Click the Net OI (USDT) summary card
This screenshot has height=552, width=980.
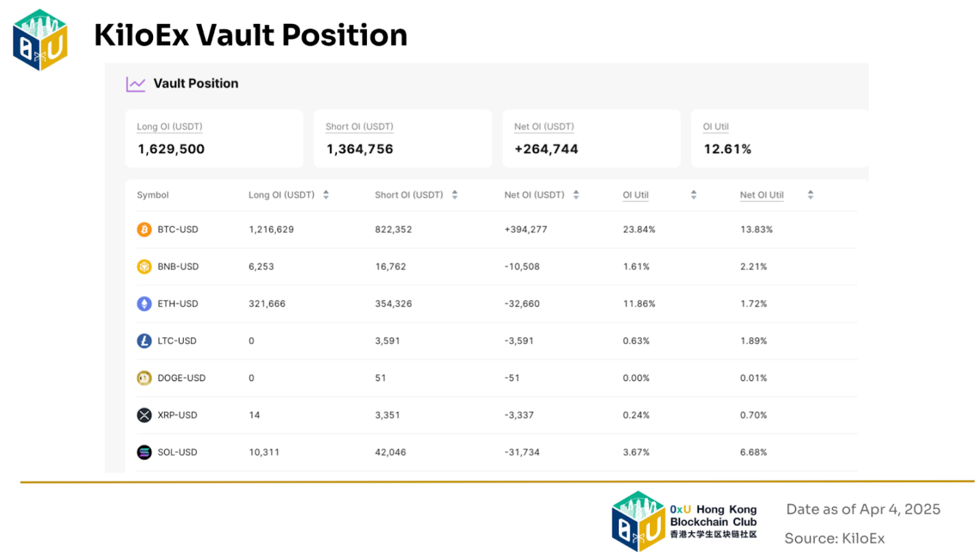pos(591,139)
